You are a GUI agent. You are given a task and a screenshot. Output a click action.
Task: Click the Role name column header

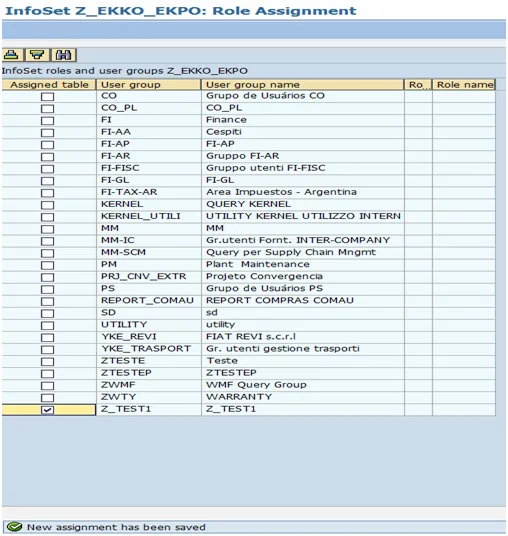[464, 85]
